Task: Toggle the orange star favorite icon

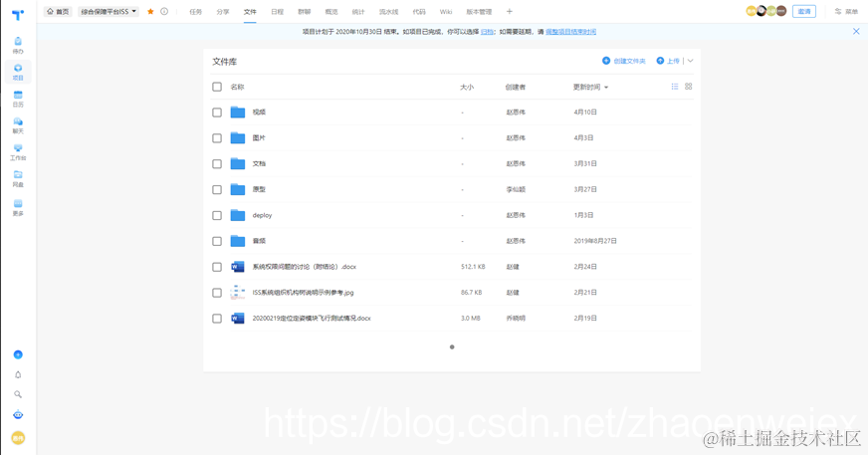Action: pos(150,12)
